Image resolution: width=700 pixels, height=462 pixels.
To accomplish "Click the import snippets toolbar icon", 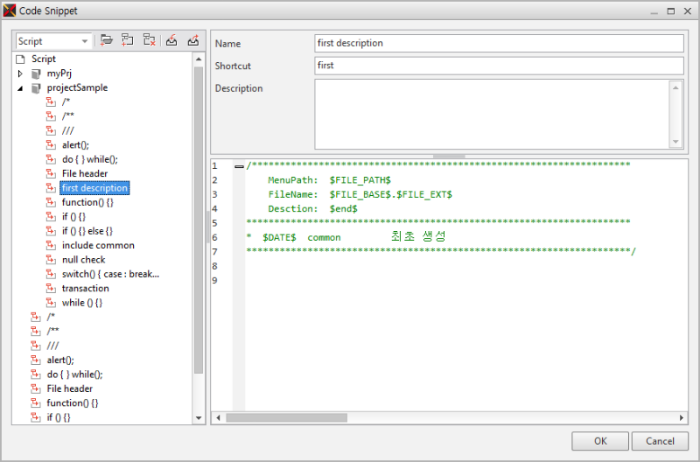I will click(x=171, y=41).
